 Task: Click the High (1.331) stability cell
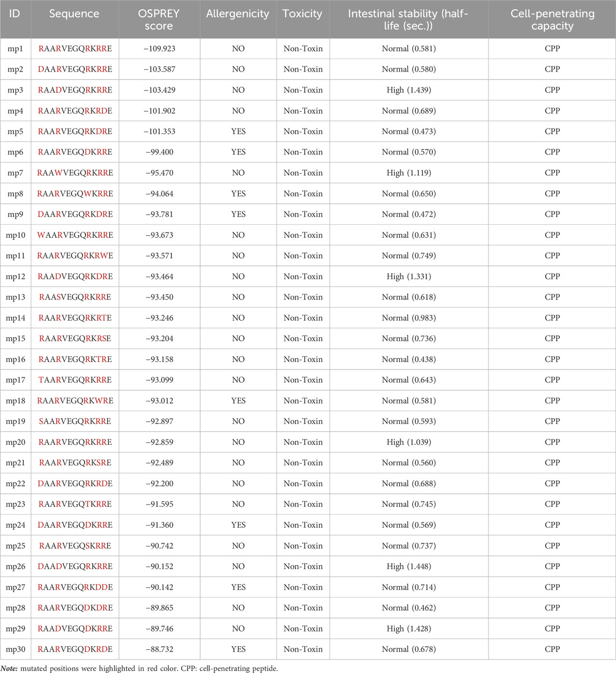click(408, 277)
